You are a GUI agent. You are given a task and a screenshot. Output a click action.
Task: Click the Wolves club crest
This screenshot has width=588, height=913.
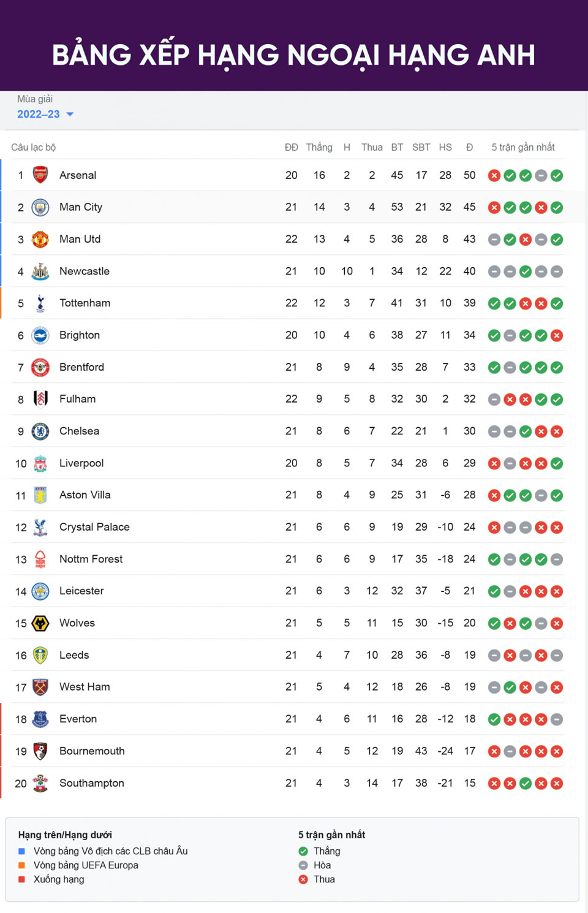40,623
